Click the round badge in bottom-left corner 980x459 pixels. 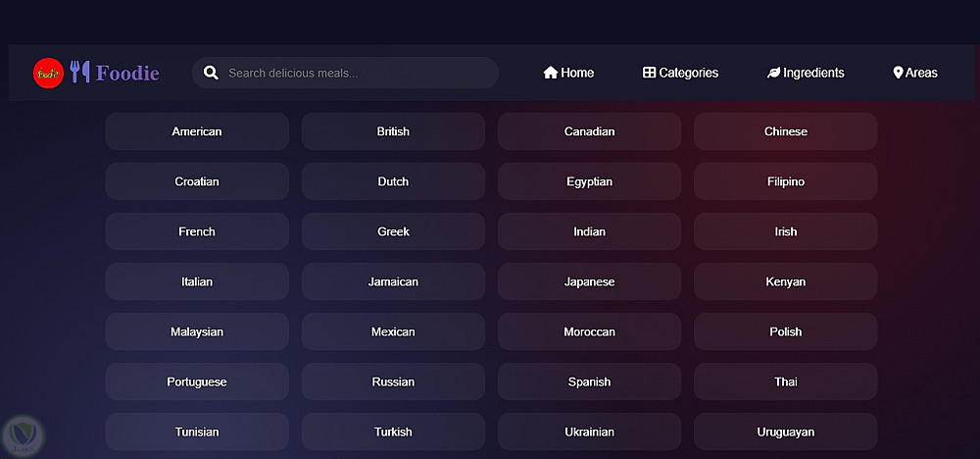(x=20, y=434)
